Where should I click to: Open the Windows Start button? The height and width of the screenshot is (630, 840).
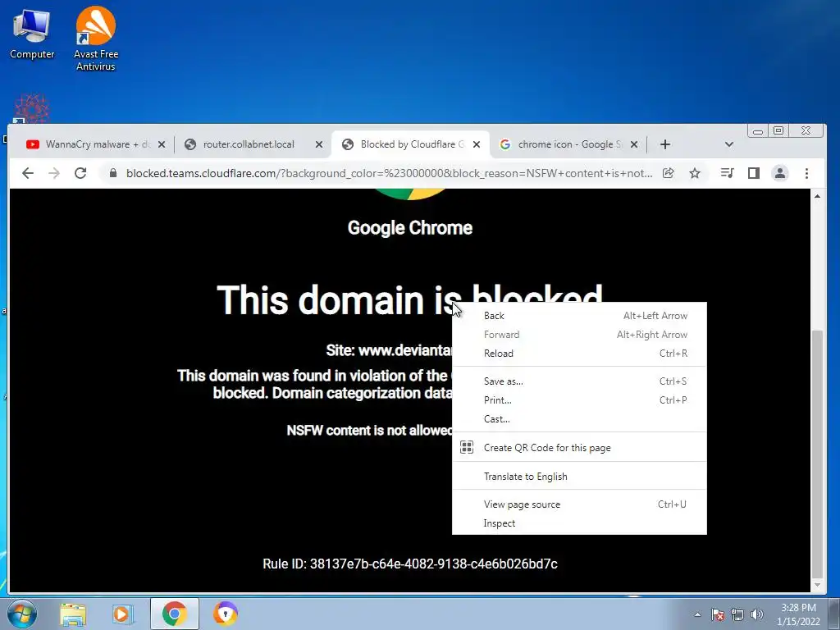[22, 614]
